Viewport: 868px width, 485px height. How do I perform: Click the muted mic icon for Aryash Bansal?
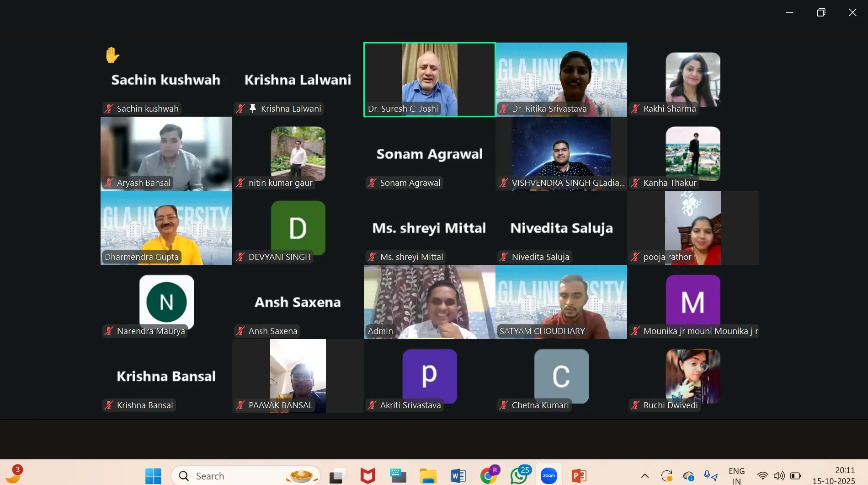click(x=109, y=183)
